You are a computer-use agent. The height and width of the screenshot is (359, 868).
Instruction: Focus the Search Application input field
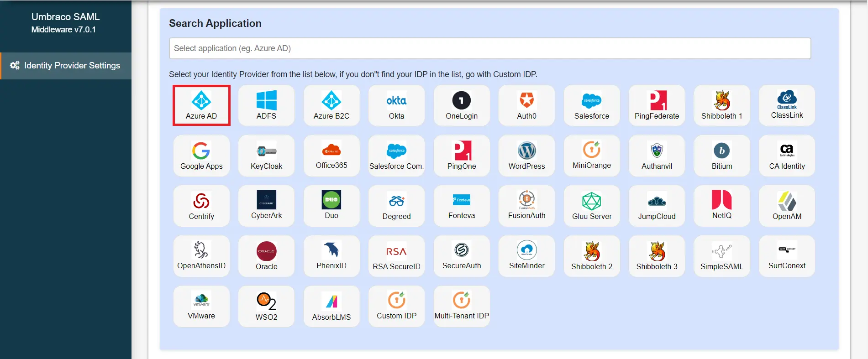tap(490, 48)
